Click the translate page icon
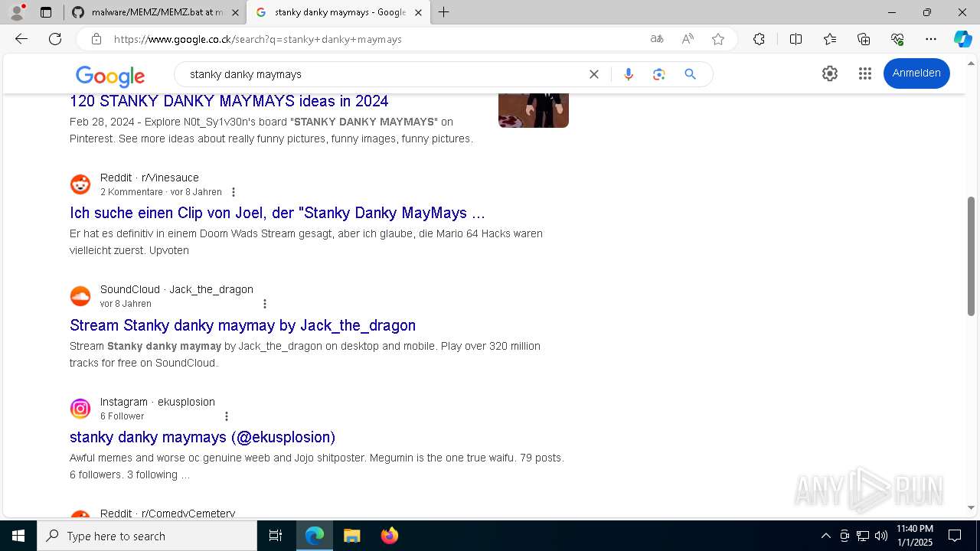Screen dimensions: 980x551 tap(657, 39)
